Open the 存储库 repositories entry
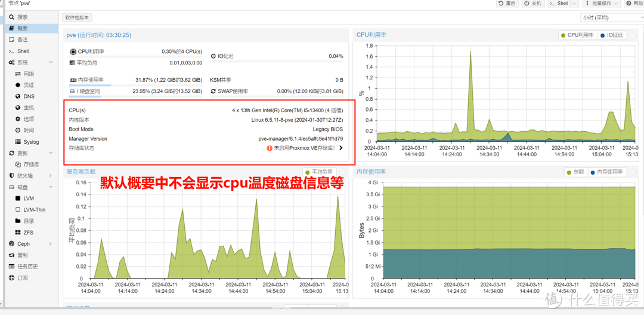The width and height of the screenshot is (644, 315). pyautogui.click(x=31, y=164)
